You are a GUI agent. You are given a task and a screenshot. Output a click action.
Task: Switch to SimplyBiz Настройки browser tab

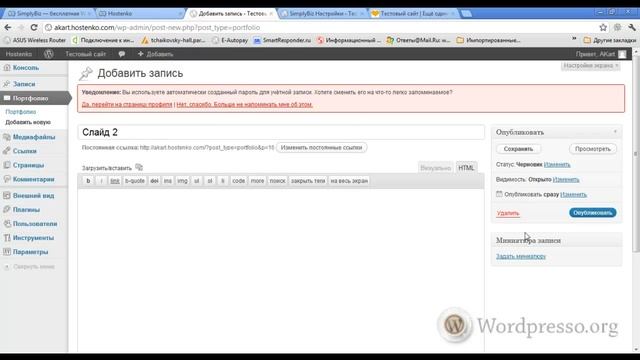(322, 13)
